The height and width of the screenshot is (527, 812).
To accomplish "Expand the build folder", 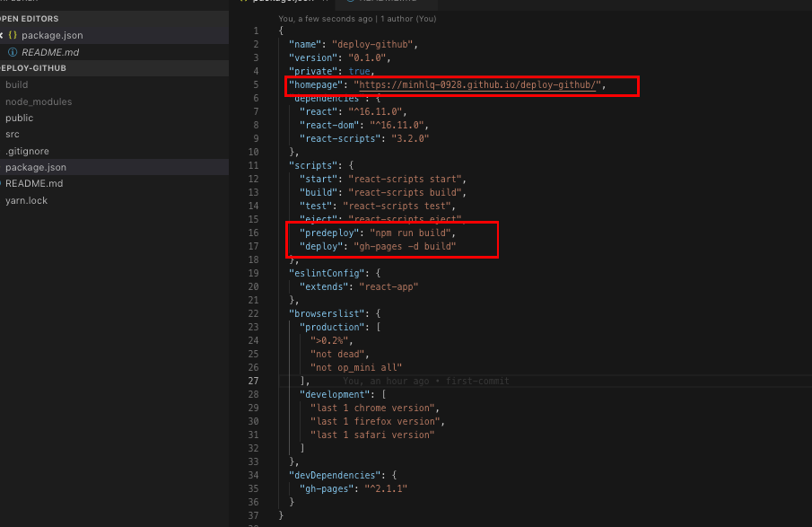I will click(16, 84).
